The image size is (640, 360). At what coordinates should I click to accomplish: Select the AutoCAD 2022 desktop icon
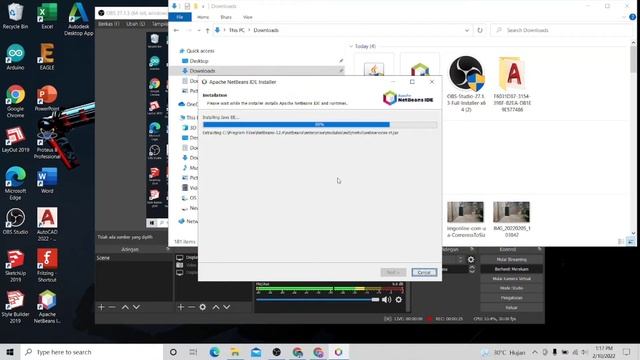coord(47,224)
